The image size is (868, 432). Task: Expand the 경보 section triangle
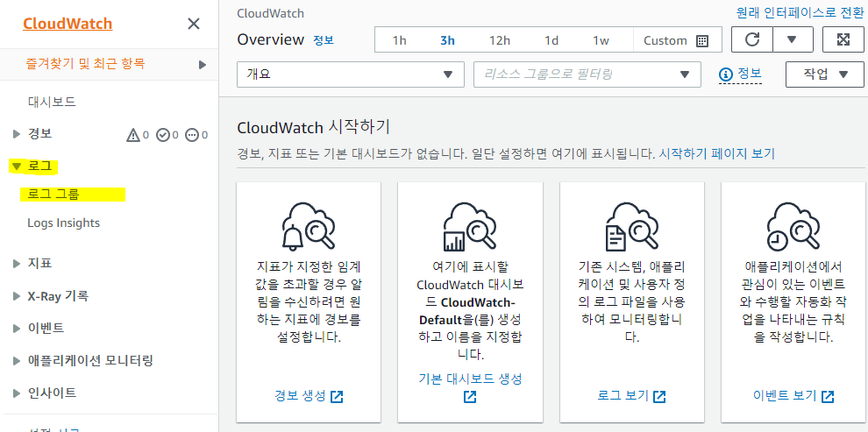click(16, 134)
